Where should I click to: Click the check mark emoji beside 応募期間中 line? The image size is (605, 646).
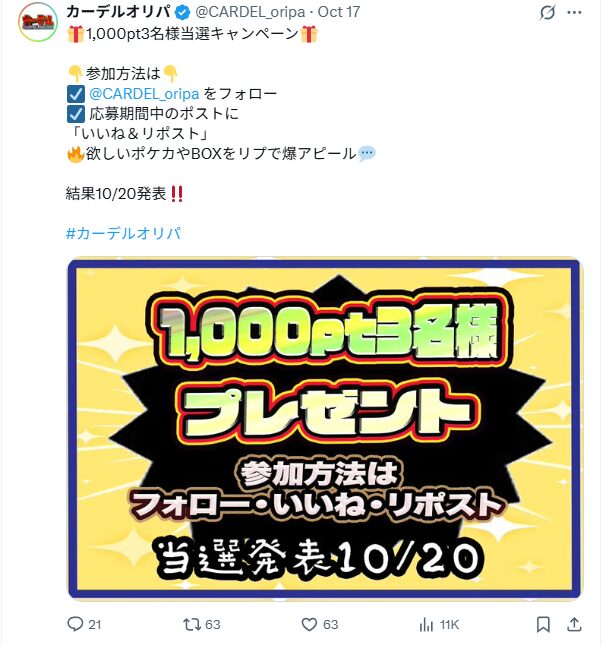[76, 114]
